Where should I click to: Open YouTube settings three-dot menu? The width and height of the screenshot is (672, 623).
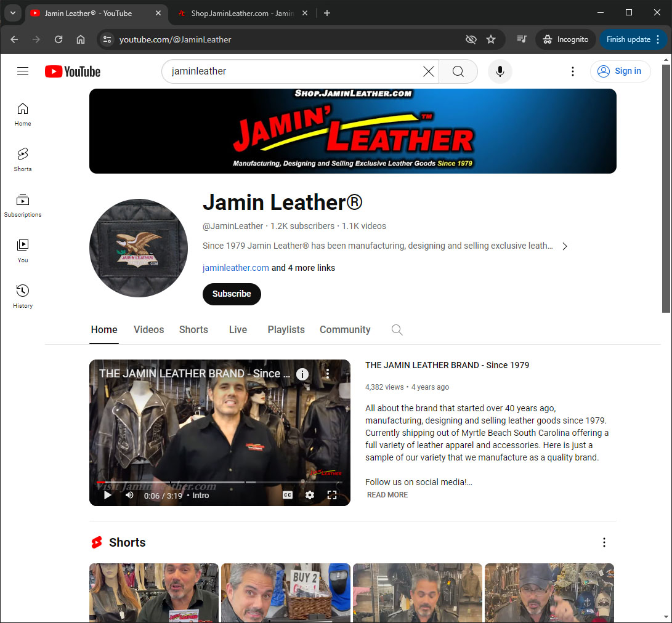click(573, 71)
